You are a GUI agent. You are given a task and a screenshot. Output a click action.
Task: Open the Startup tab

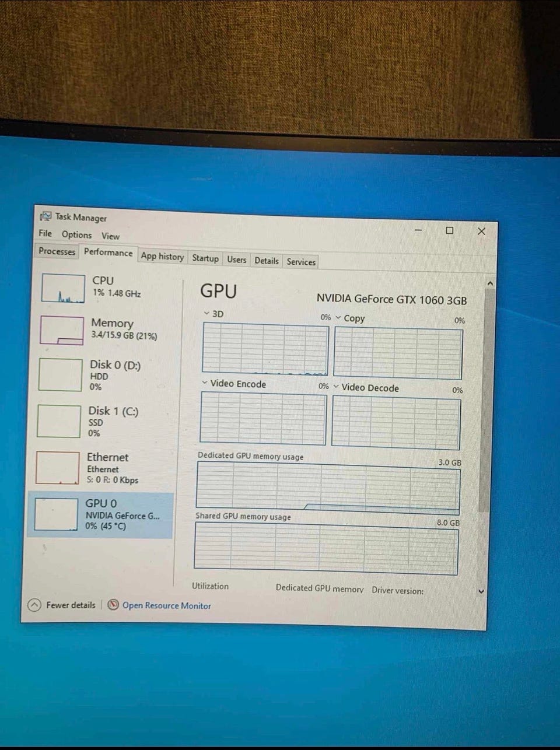click(x=205, y=258)
